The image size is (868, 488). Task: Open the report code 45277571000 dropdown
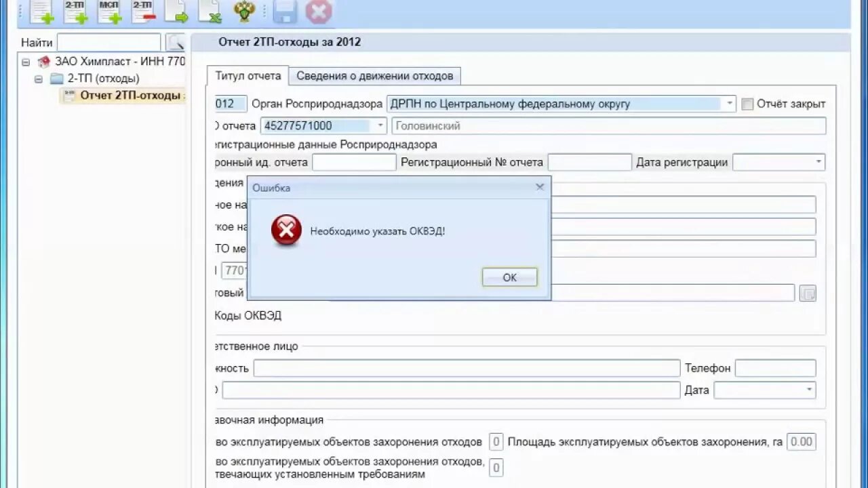380,125
